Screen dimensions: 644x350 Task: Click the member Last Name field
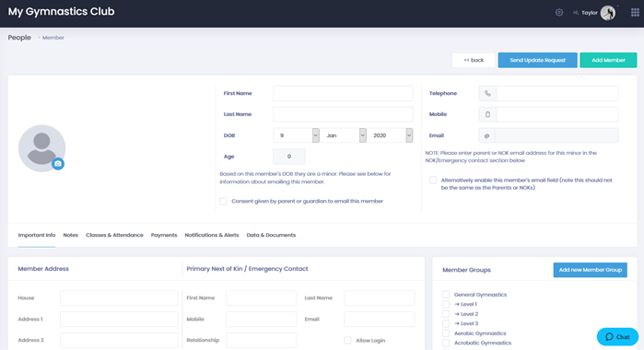click(343, 114)
